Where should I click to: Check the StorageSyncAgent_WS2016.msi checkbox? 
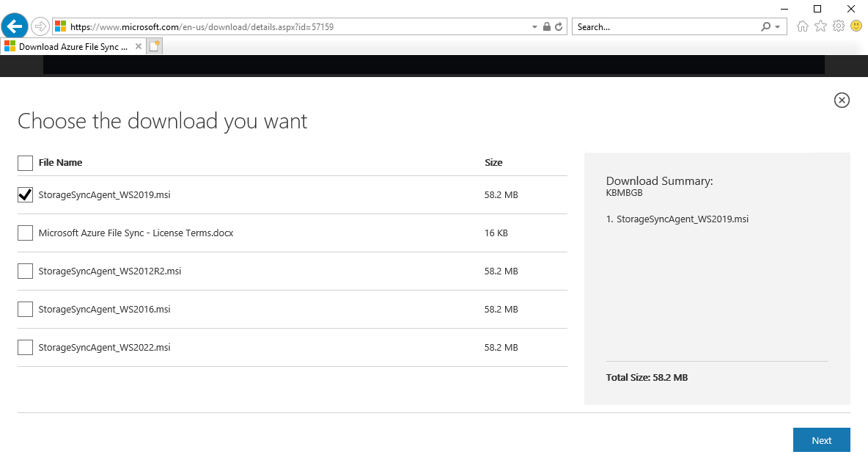pos(24,309)
